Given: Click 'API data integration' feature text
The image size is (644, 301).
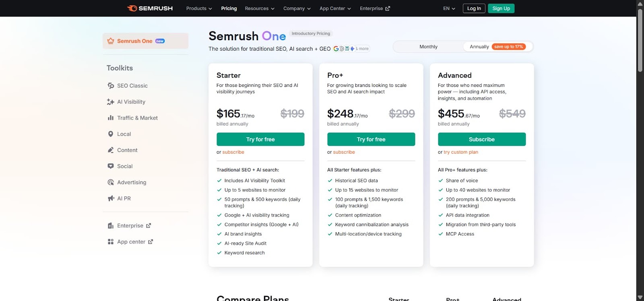Looking at the screenshot, I should (468, 215).
